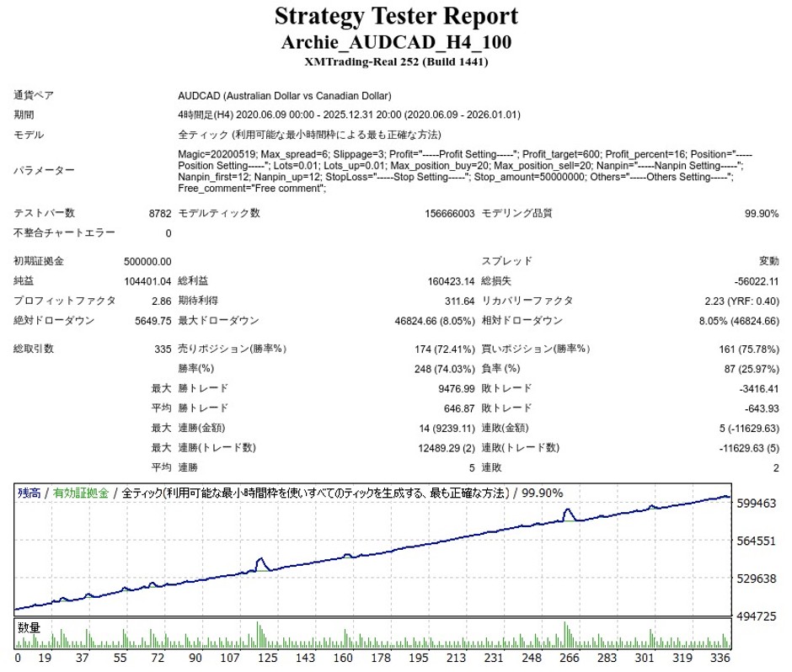Select the 599463 balance axis label

pyautogui.click(x=756, y=504)
